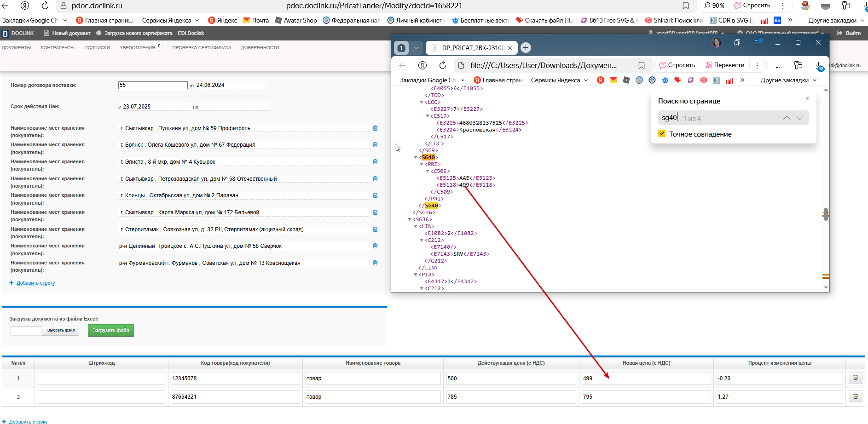Focus Действующая цена field containing 785
This screenshot has width=868, height=424.
tap(511, 396)
